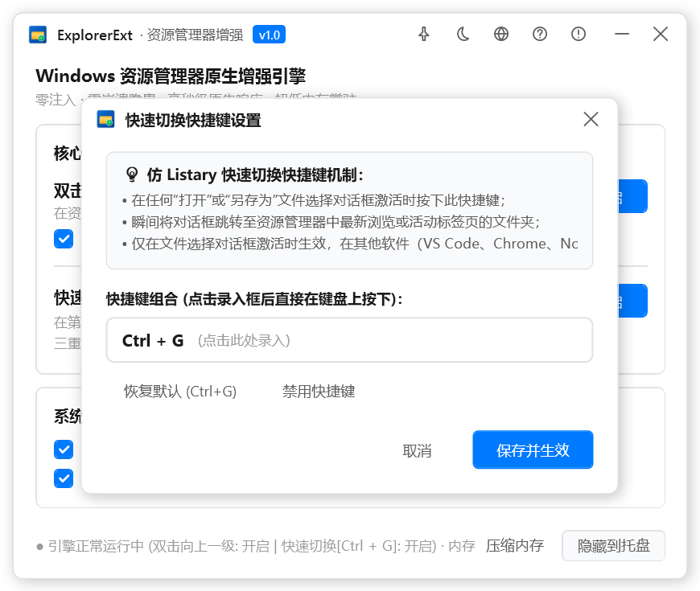Screen dimensions: 700x591
Task: Click 保存并生效 to save hotkey
Action: point(533,450)
